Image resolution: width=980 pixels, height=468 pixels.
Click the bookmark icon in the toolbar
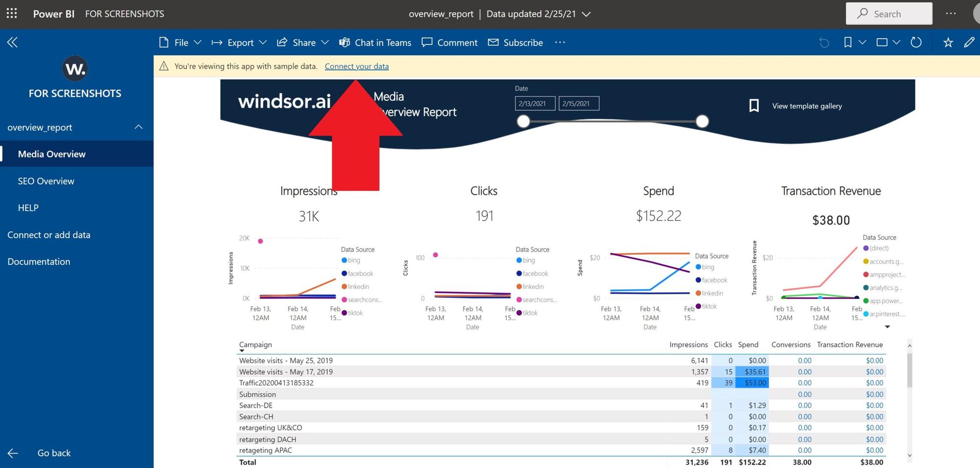click(847, 43)
